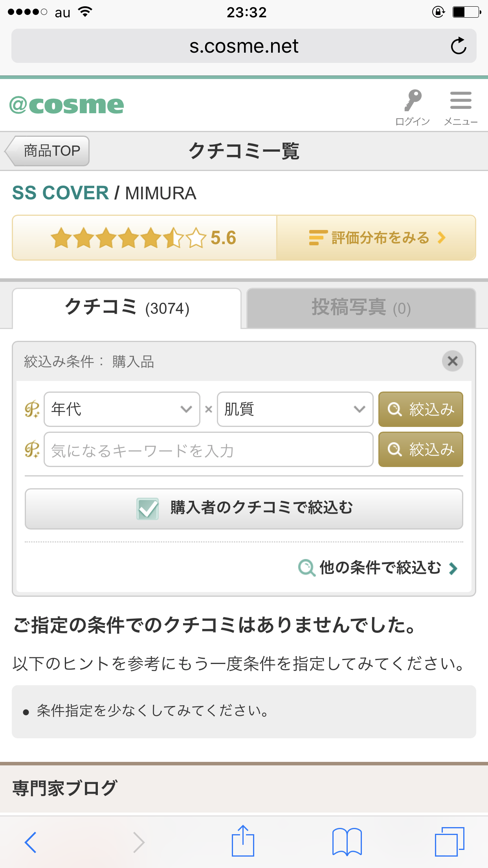488x868 pixels.
Task: Go back to 商品TOP
Action: pos(47,151)
